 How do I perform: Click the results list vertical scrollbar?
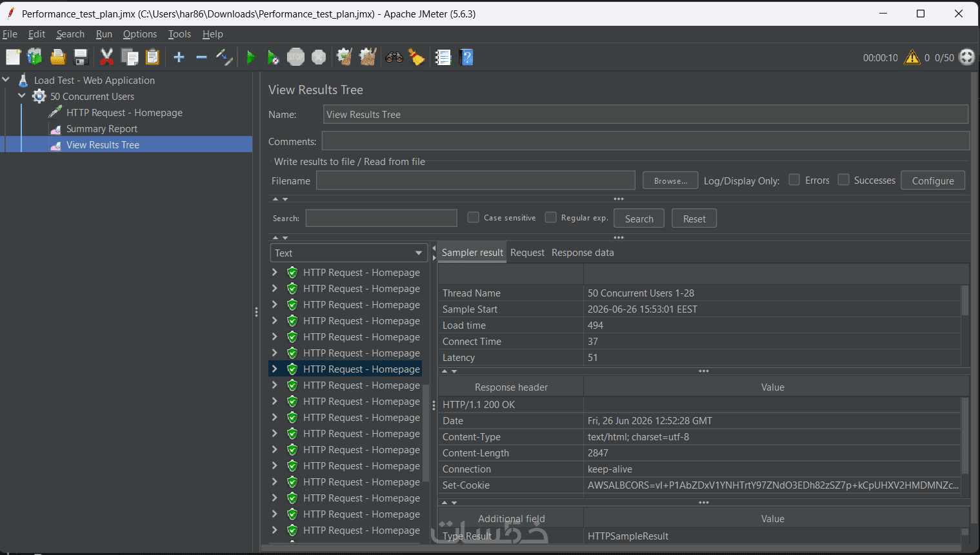[426, 432]
